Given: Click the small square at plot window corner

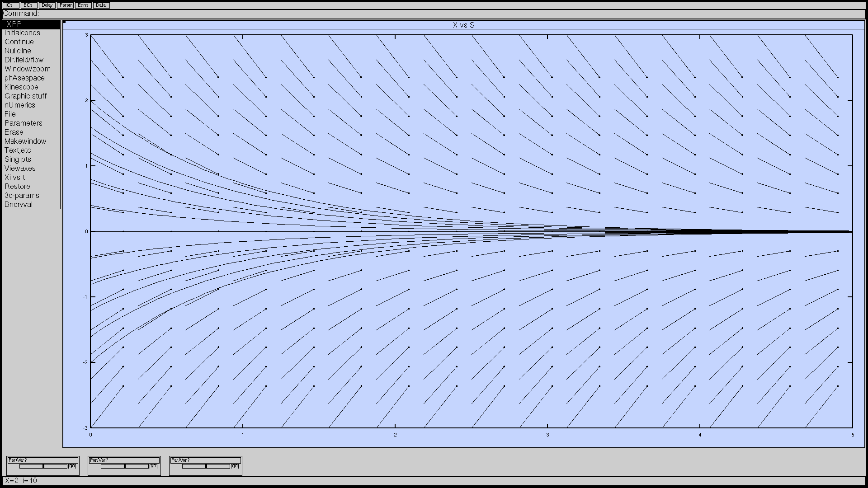Looking at the screenshot, I should [65, 22].
